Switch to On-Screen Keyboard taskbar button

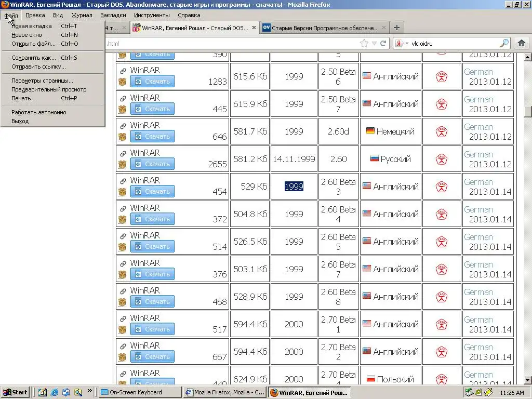point(140,393)
